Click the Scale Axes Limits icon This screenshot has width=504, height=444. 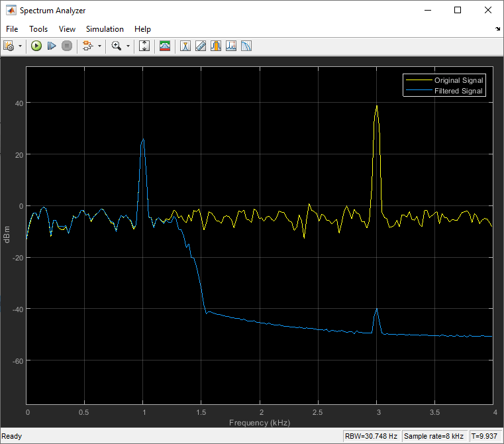[145, 46]
